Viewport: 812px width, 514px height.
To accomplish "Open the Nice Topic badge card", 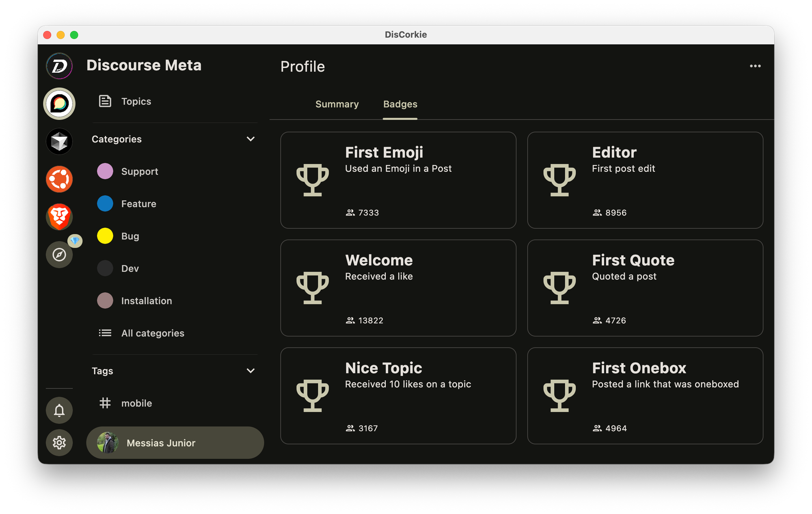I will (398, 395).
